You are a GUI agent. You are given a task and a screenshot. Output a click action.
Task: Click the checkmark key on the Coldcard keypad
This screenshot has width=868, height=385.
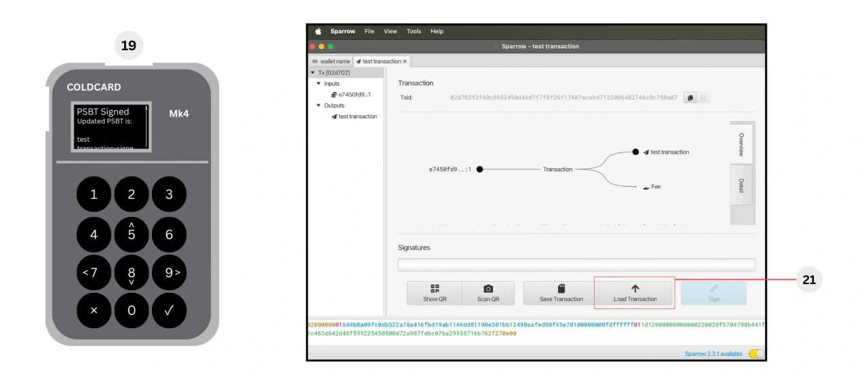[x=169, y=311]
